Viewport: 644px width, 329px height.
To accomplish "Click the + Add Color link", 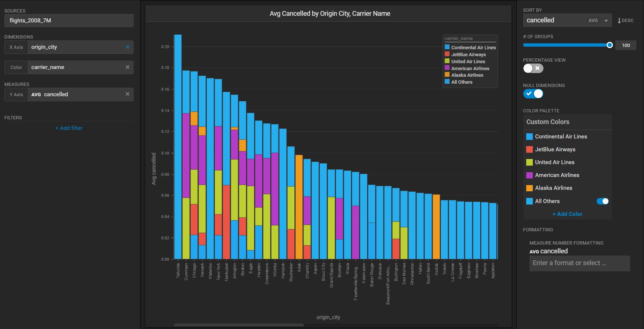I will coord(567,214).
